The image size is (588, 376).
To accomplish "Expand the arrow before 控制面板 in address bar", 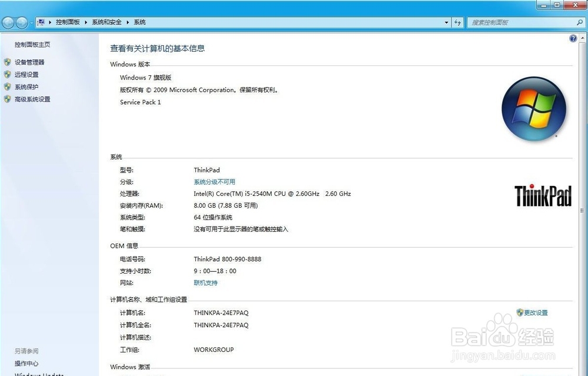I will 50,22.
